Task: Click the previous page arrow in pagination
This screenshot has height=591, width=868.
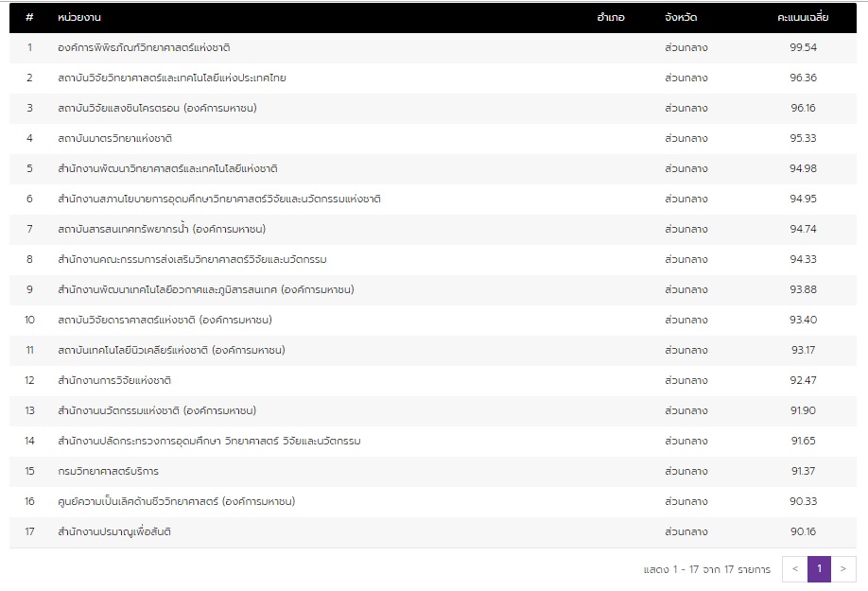Action: click(795, 569)
